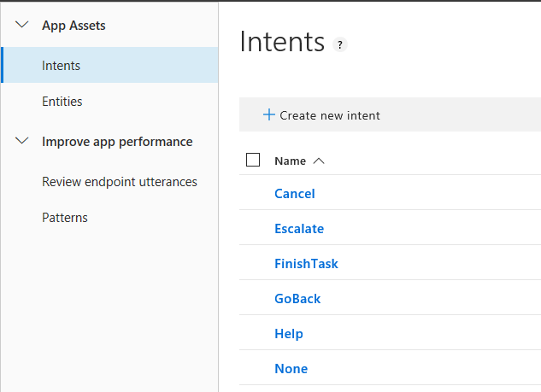Screen dimensions: 541x392
Task: Click the App Assets section title
Action: [74, 26]
